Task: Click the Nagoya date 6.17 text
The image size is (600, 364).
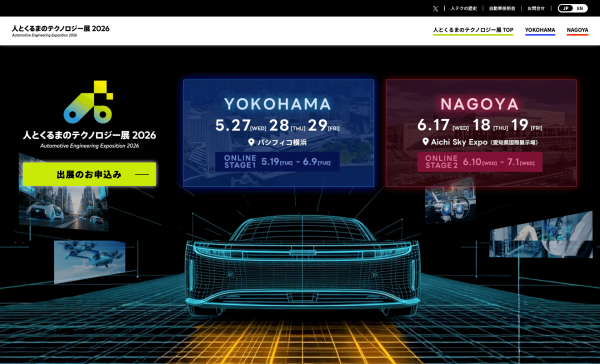Action: (x=433, y=125)
